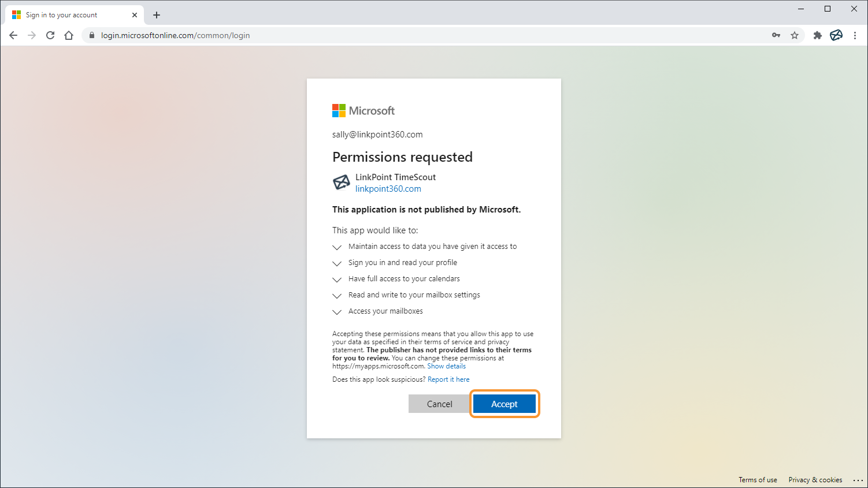Click the lock icon in address bar

(91, 35)
